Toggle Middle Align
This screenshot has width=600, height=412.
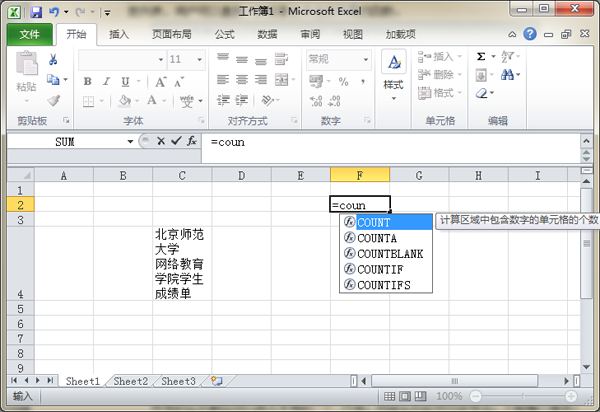[242, 59]
